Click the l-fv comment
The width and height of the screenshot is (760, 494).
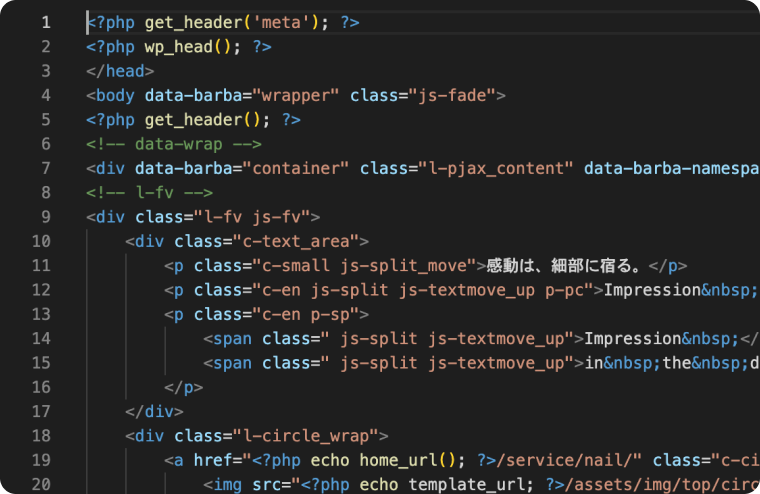coord(149,192)
